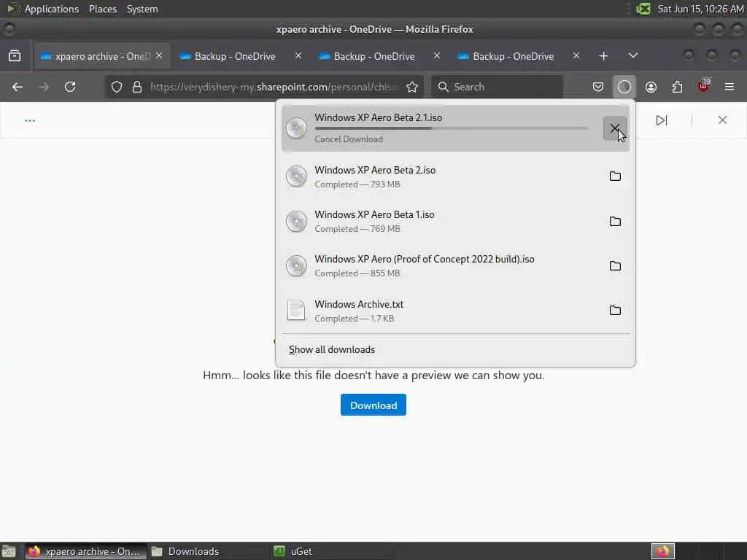Open the Applications menu

tap(52, 9)
